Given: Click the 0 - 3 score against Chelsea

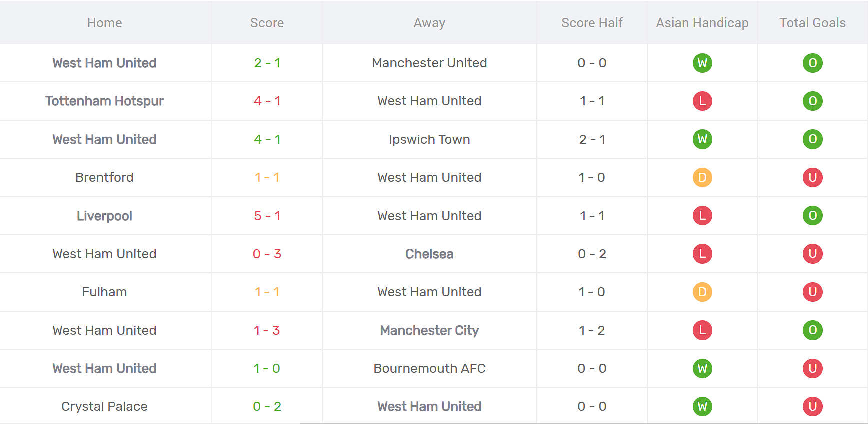Looking at the screenshot, I should [267, 254].
